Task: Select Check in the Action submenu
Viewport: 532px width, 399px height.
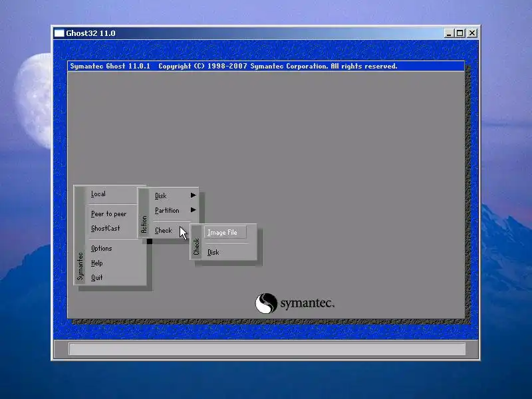Action: pyautogui.click(x=164, y=230)
